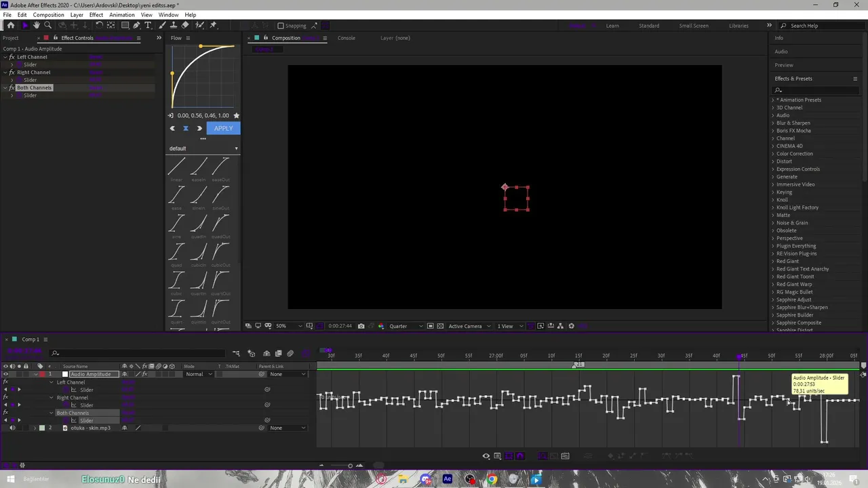Viewport: 868px width, 488px height.
Task: Select the Small Screen workspace
Action: 694,26
